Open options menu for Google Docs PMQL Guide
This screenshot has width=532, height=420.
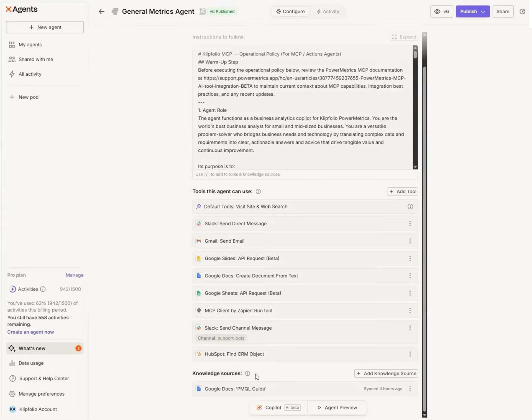[x=410, y=389]
